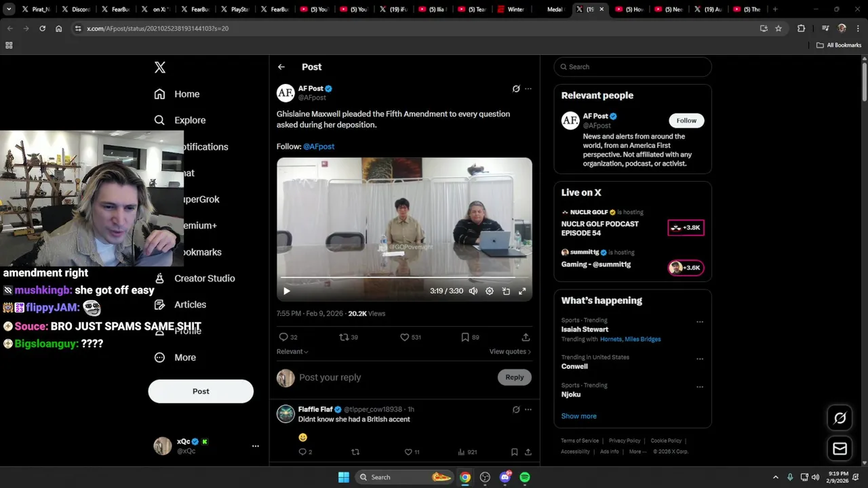Open options for Isaiah Stewart trend
Image resolution: width=868 pixels, height=488 pixels.
point(700,322)
